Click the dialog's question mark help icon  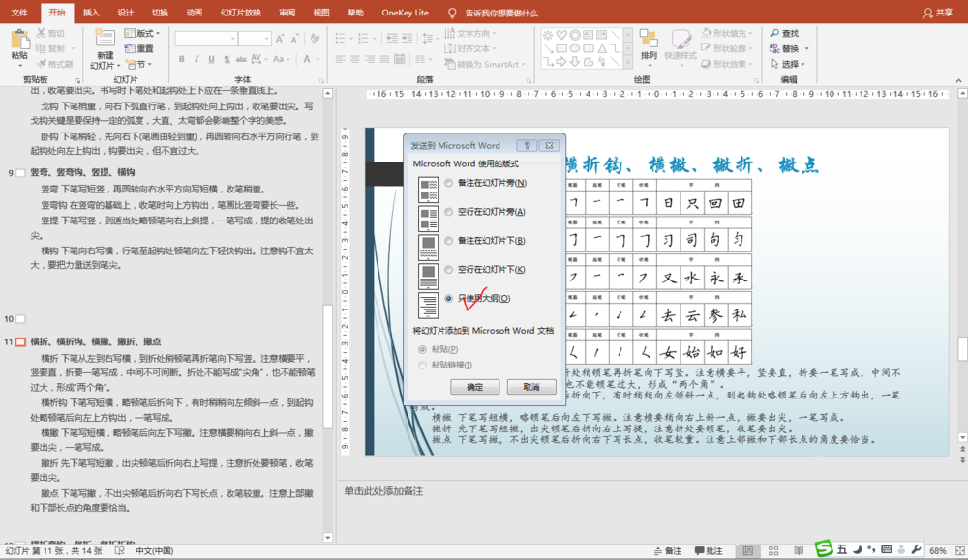(x=528, y=145)
